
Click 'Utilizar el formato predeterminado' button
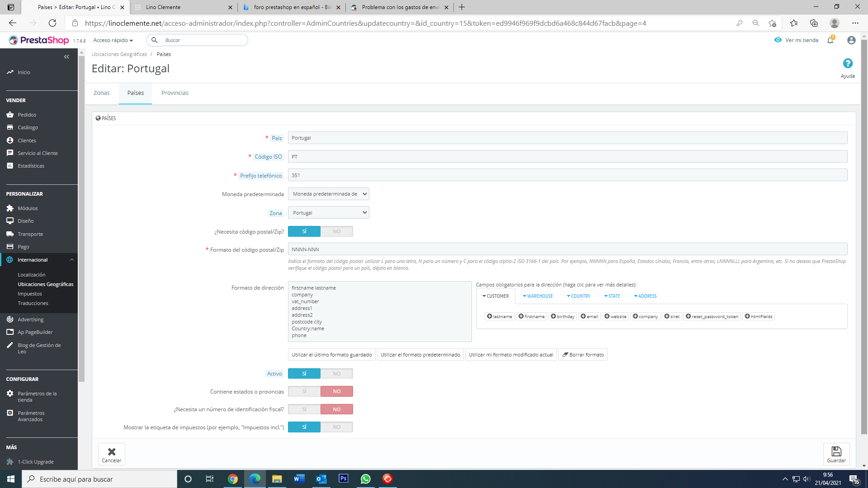(420, 355)
